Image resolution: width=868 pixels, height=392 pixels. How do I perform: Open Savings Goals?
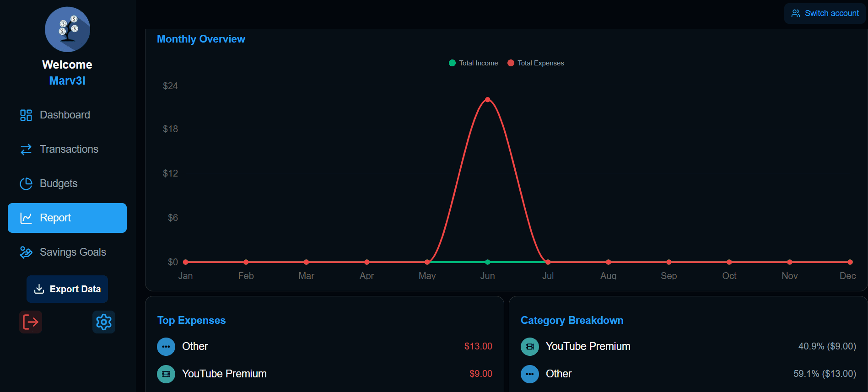pos(67,252)
